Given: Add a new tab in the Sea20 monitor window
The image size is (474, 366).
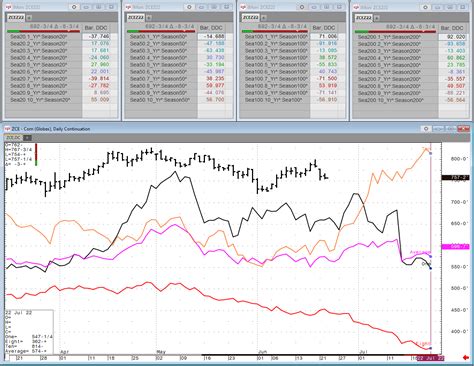Looking at the screenshot, I should 29,18.
